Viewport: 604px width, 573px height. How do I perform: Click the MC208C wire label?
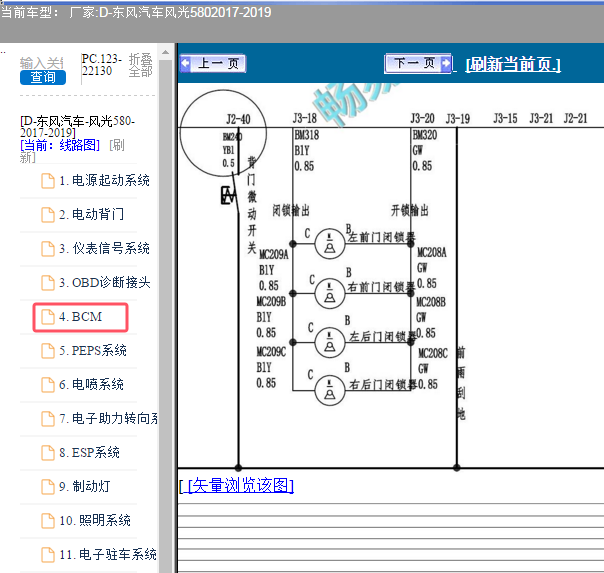[x=433, y=354]
